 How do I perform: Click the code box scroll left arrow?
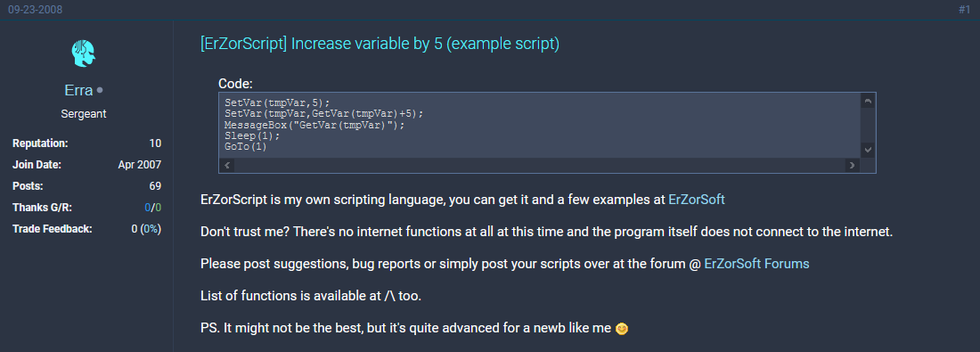[x=227, y=166]
